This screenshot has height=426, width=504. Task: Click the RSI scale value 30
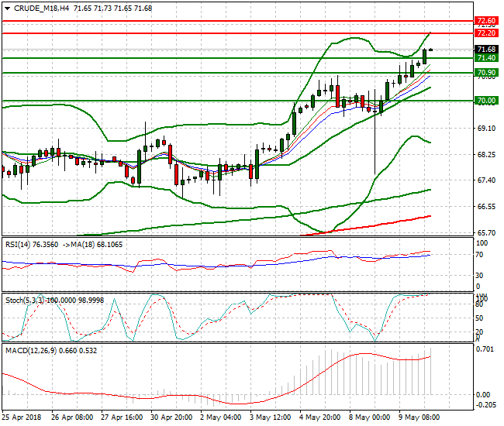coord(479,276)
